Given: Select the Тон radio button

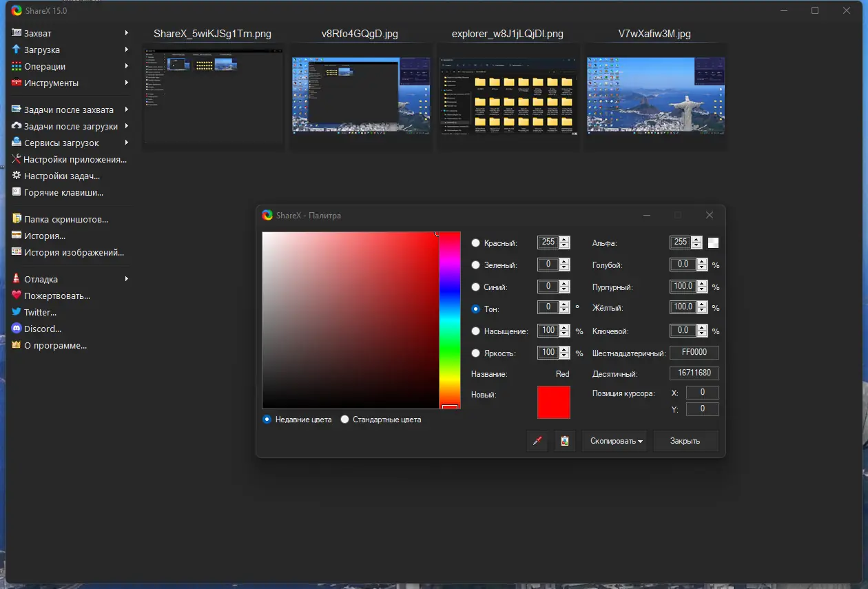Looking at the screenshot, I should tap(475, 309).
